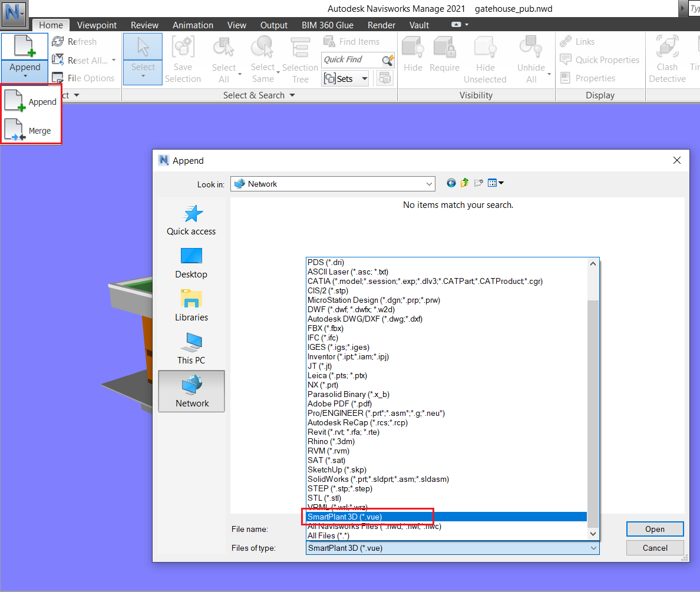Click the file type list scroll down arrow
The height and width of the screenshot is (592, 700).
coord(593,534)
